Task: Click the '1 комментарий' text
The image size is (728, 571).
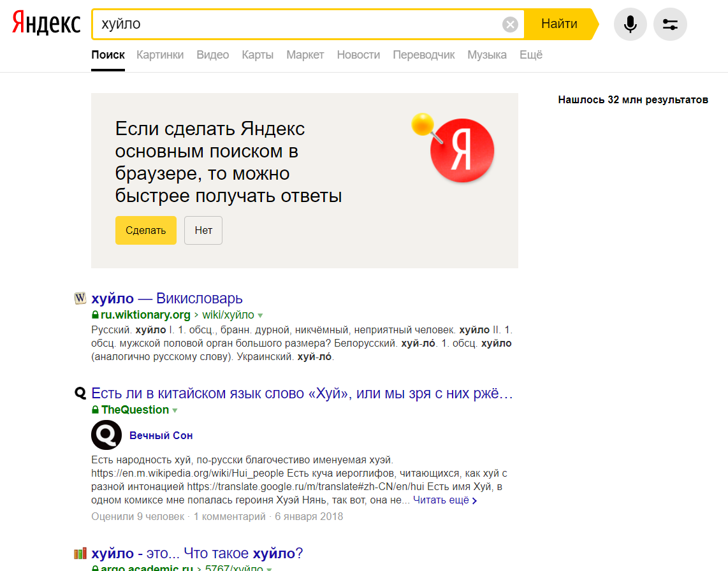Action: [229, 517]
